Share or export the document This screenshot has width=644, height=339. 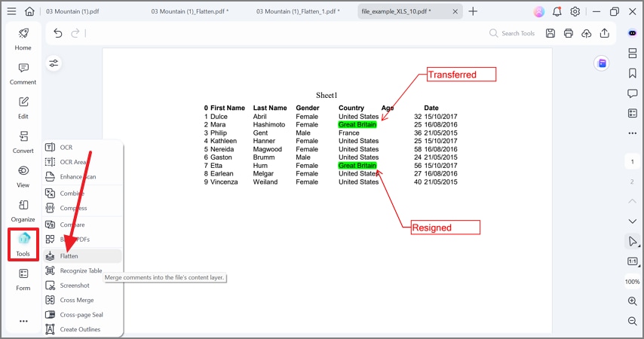pyautogui.click(x=605, y=33)
